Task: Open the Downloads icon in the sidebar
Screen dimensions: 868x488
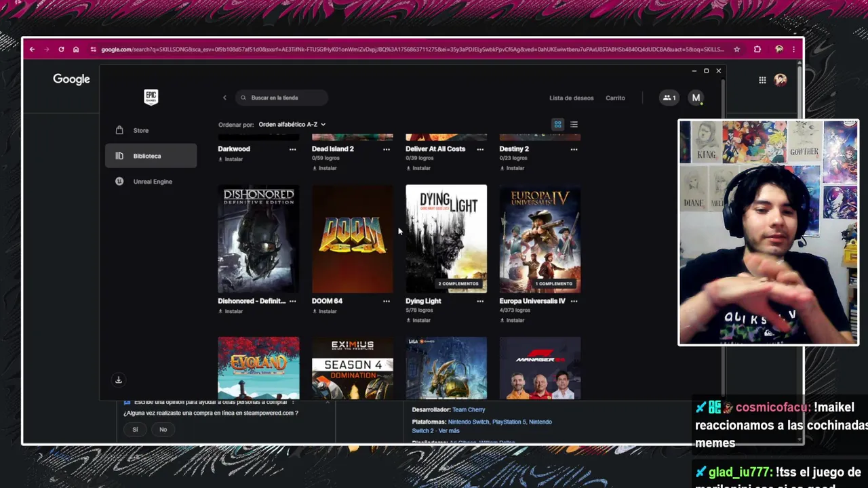Action: click(x=119, y=380)
